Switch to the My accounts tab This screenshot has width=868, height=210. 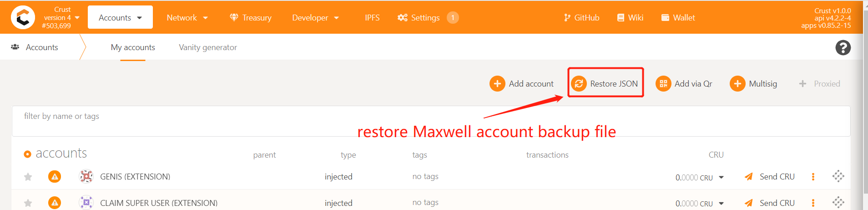[133, 47]
